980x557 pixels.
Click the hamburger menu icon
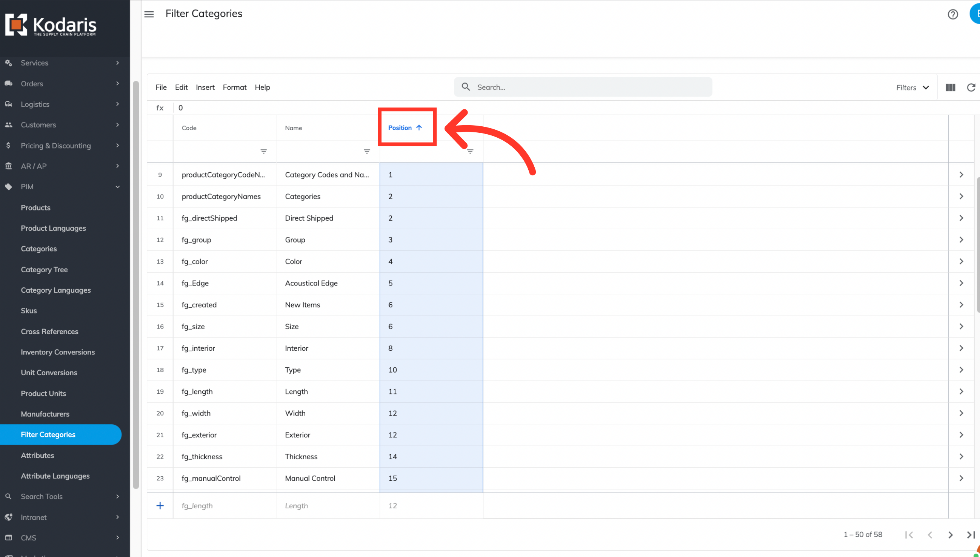click(x=149, y=14)
